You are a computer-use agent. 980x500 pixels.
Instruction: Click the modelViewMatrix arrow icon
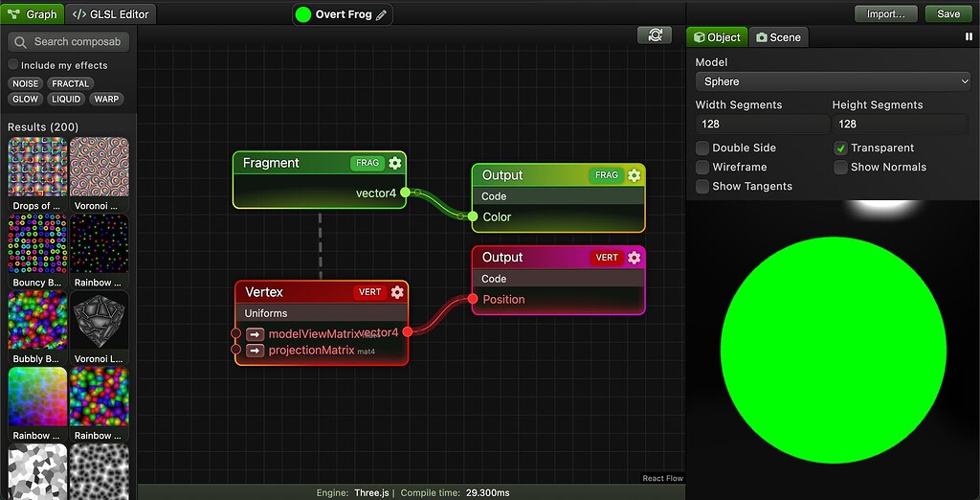[255, 334]
